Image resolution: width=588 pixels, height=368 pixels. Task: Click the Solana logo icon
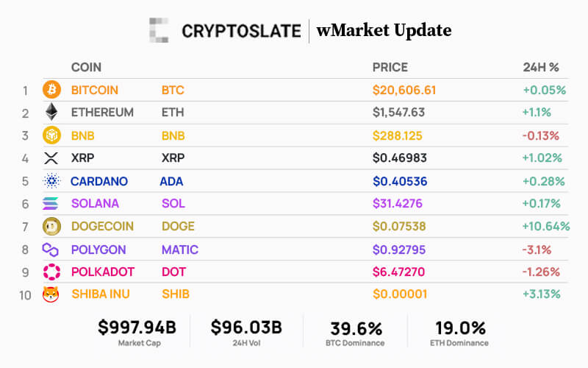51,204
